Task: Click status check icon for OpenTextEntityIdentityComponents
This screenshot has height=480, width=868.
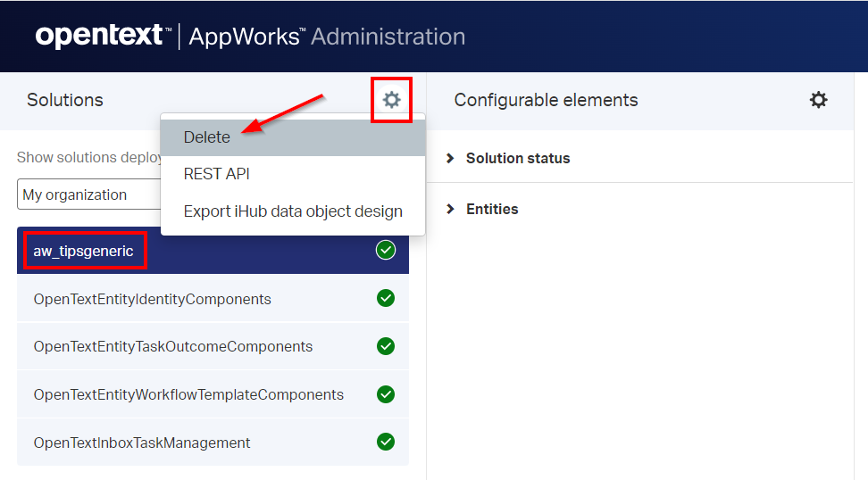Action: [x=386, y=299]
